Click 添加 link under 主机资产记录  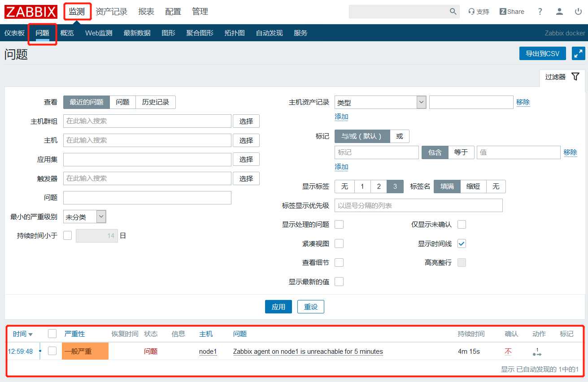(341, 117)
